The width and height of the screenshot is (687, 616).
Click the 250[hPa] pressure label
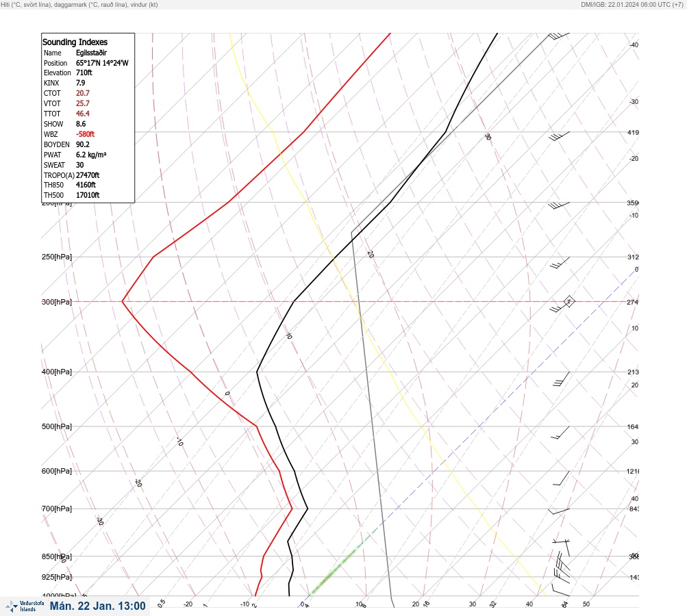click(57, 257)
